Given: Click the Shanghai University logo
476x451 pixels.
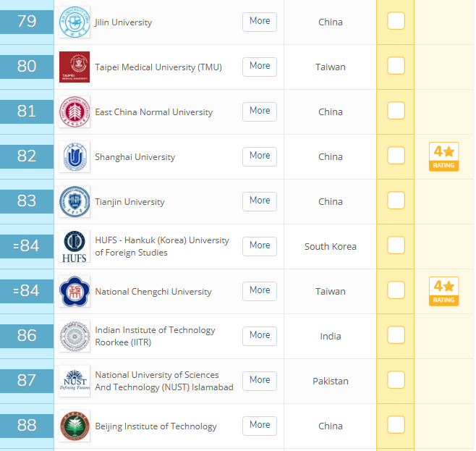Looking at the screenshot, I should [x=75, y=156].
